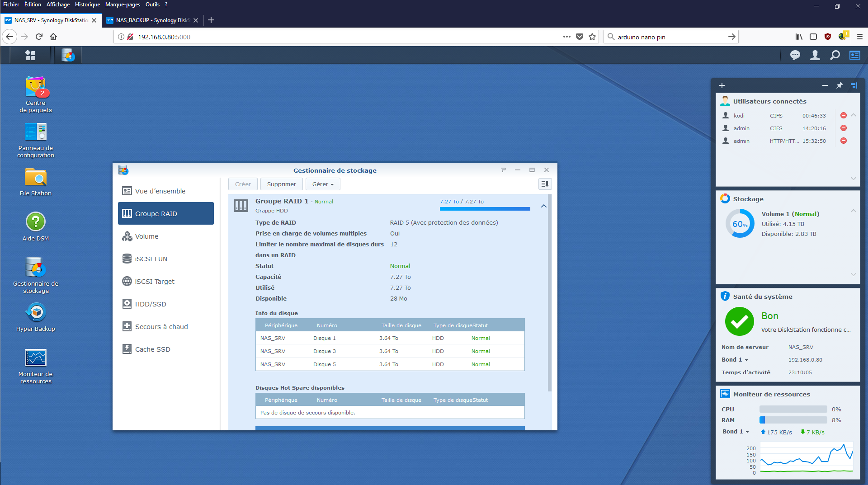Click the Stockage widget down chevron
The height and width of the screenshot is (485, 868).
(854, 274)
